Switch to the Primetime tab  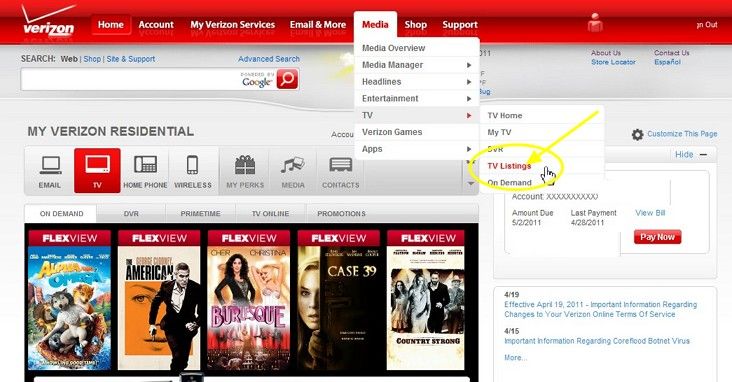(x=200, y=213)
